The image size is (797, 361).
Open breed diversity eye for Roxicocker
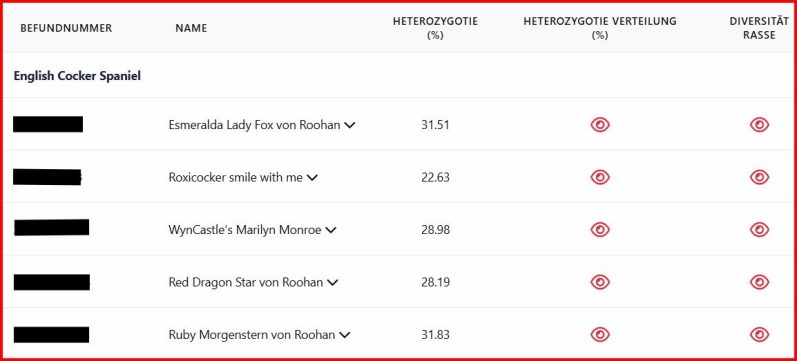pos(759,177)
